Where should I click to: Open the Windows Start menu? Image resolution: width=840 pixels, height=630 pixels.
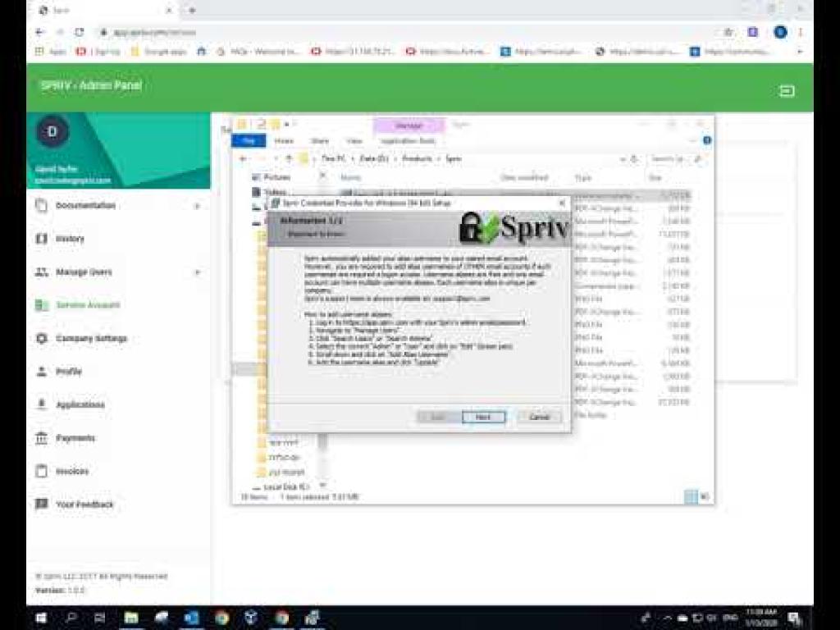click(40, 618)
